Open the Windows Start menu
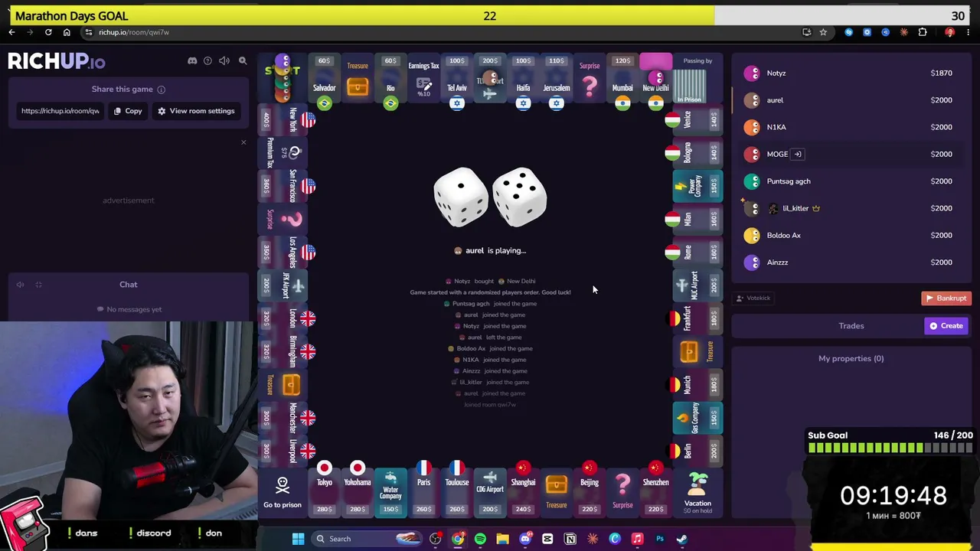 tap(298, 539)
